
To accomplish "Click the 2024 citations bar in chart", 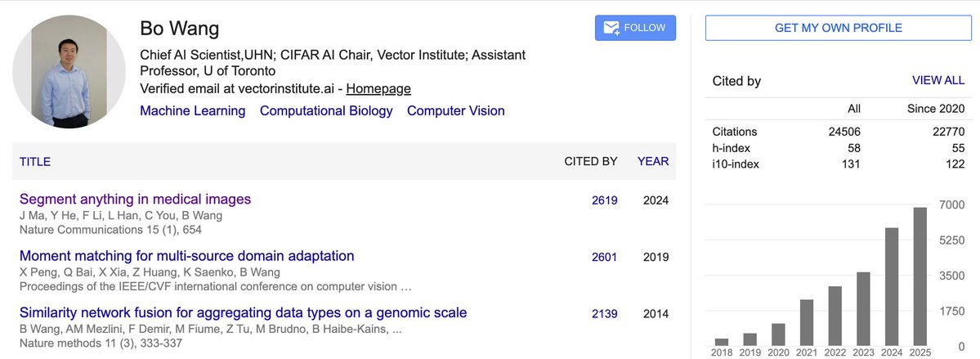I will [893, 286].
